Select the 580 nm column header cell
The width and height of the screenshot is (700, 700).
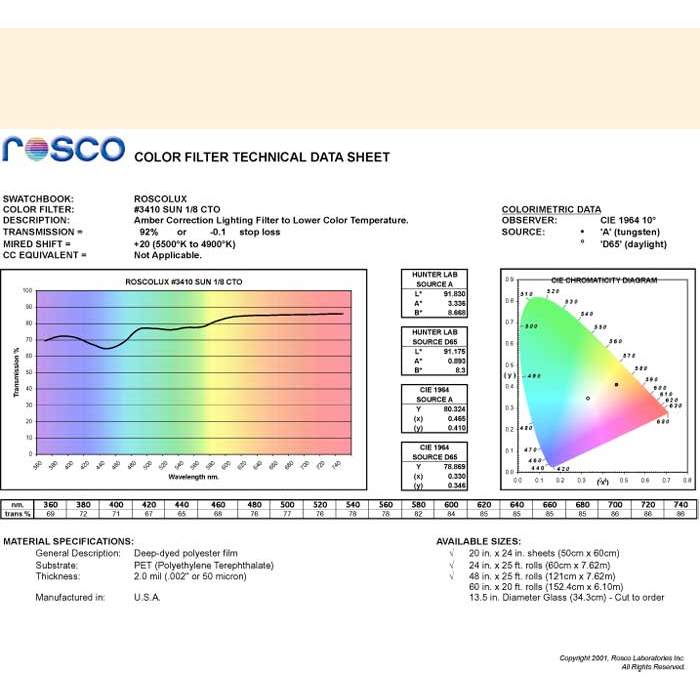click(x=418, y=504)
